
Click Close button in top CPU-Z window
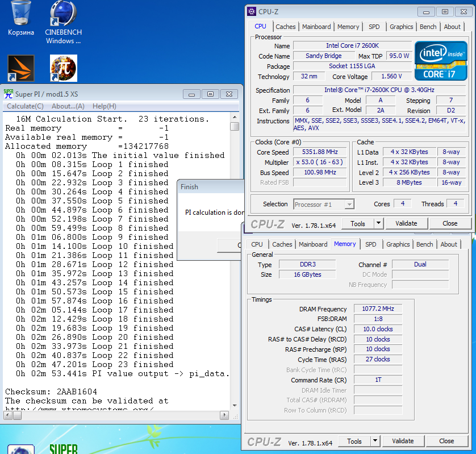coord(450,223)
